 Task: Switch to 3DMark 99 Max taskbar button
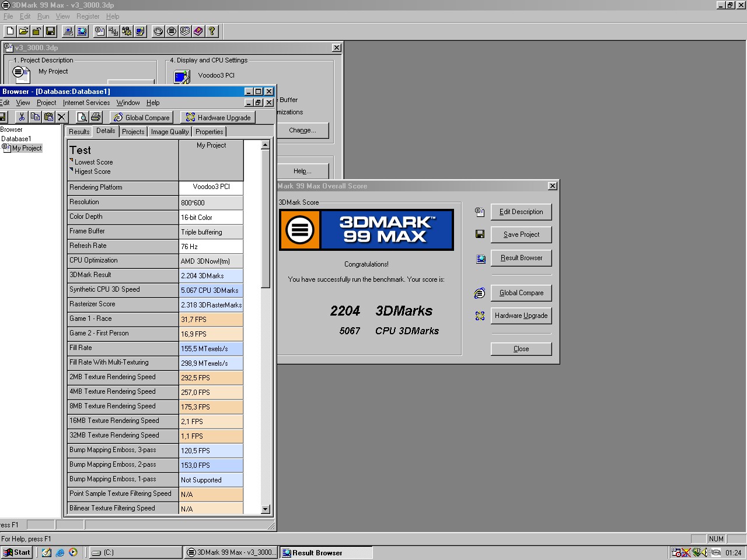click(231, 552)
